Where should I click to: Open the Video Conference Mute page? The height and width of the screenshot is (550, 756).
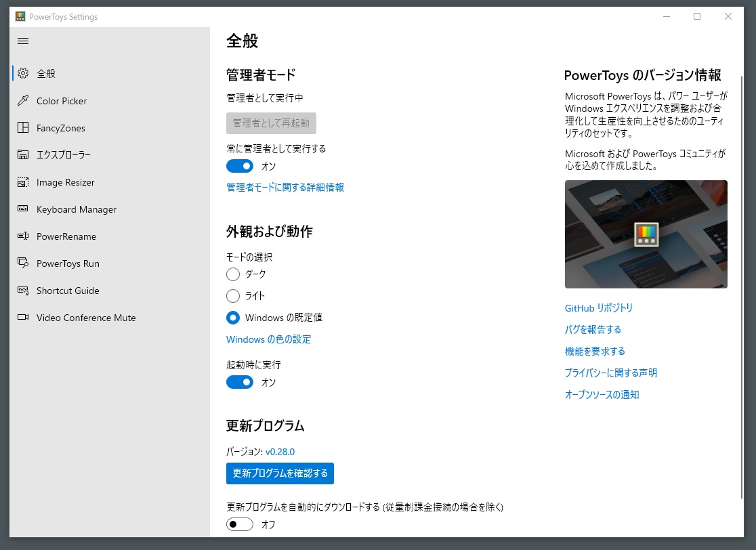click(x=110, y=318)
